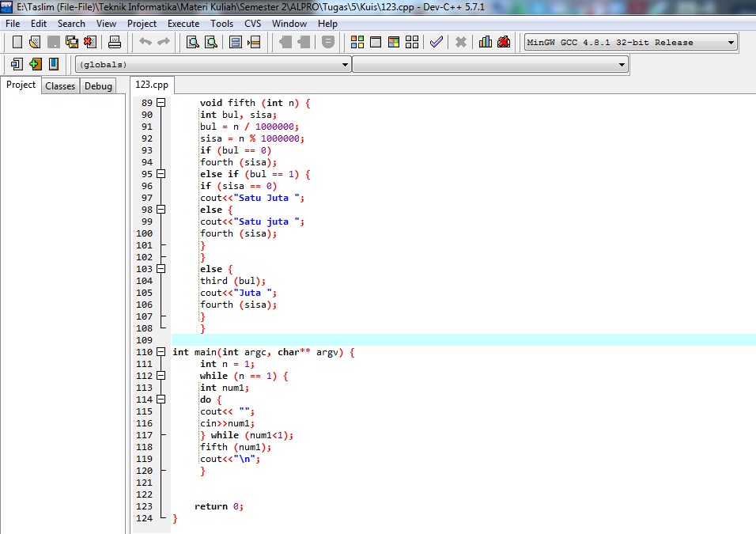Click the grey X Stop Execution icon

(x=461, y=42)
